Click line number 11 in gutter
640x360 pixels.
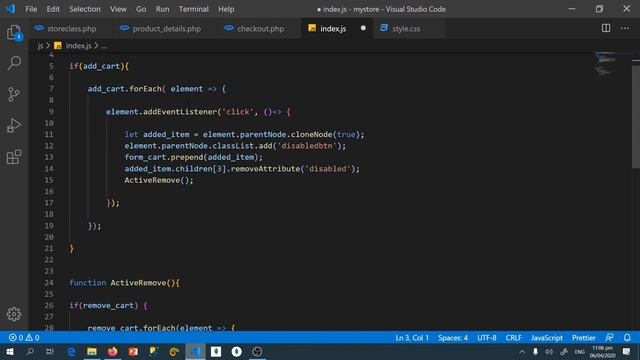click(49, 134)
